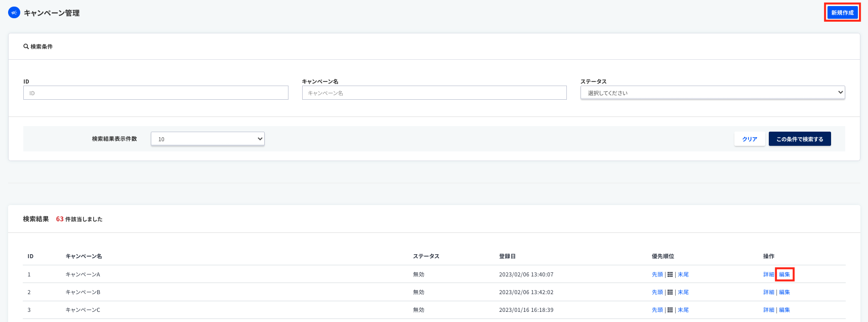Move キャンペーンB to 末尾
Screen dimensions: 868x322
click(683, 292)
